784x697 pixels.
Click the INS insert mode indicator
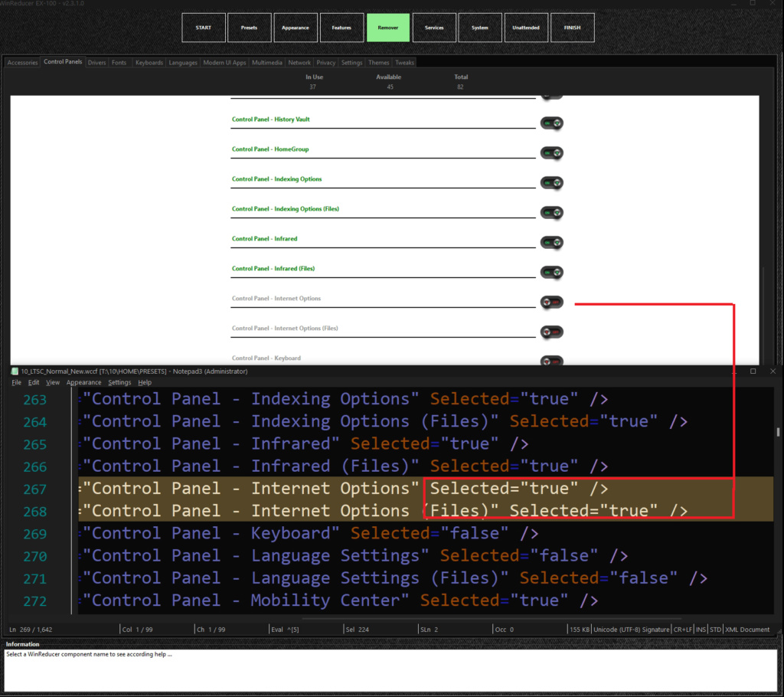[701, 630]
